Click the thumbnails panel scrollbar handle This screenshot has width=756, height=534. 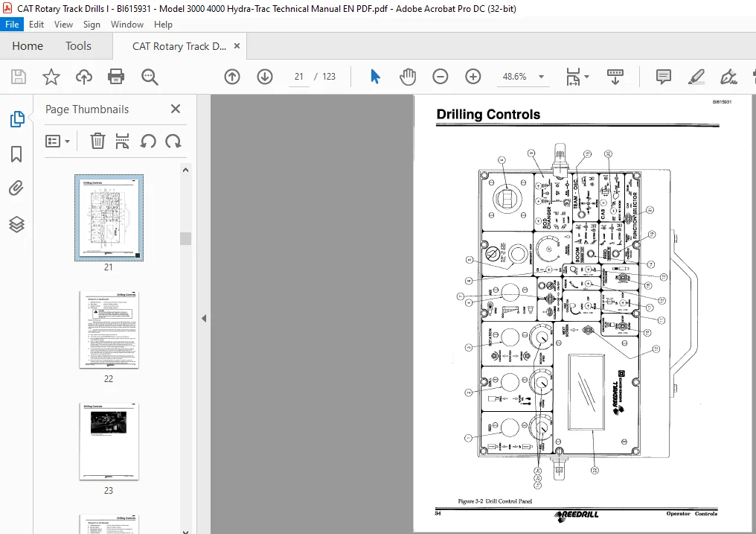(185, 239)
